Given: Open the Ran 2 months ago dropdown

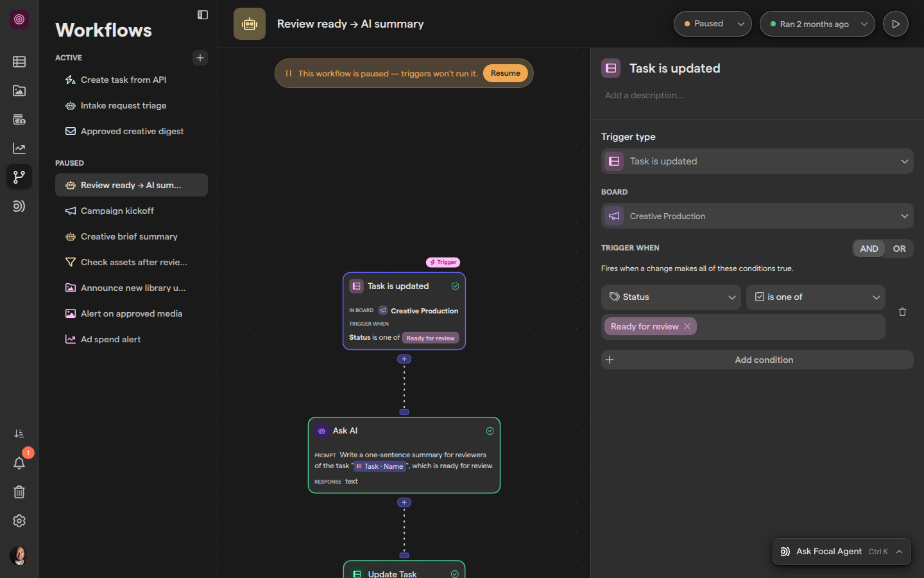Looking at the screenshot, I should pyautogui.click(x=817, y=24).
